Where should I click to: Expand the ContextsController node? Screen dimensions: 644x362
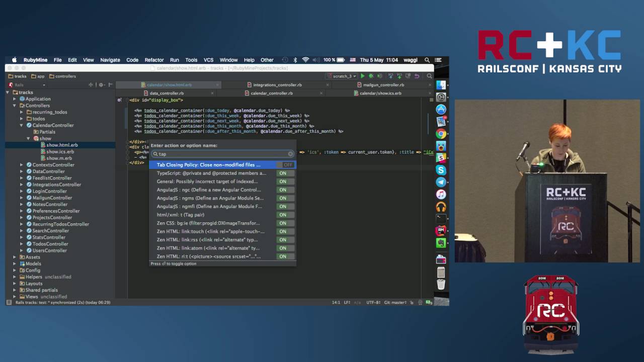(x=22, y=165)
